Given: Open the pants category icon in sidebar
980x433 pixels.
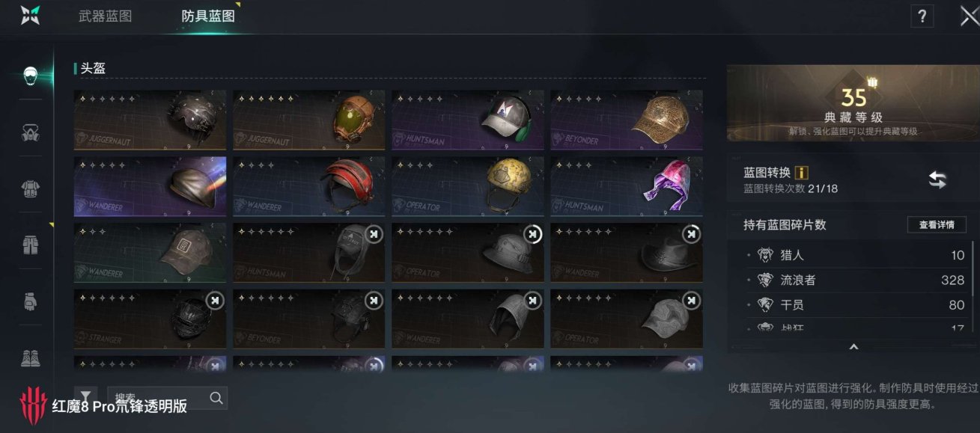Looking at the screenshot, I should (30, 244).
